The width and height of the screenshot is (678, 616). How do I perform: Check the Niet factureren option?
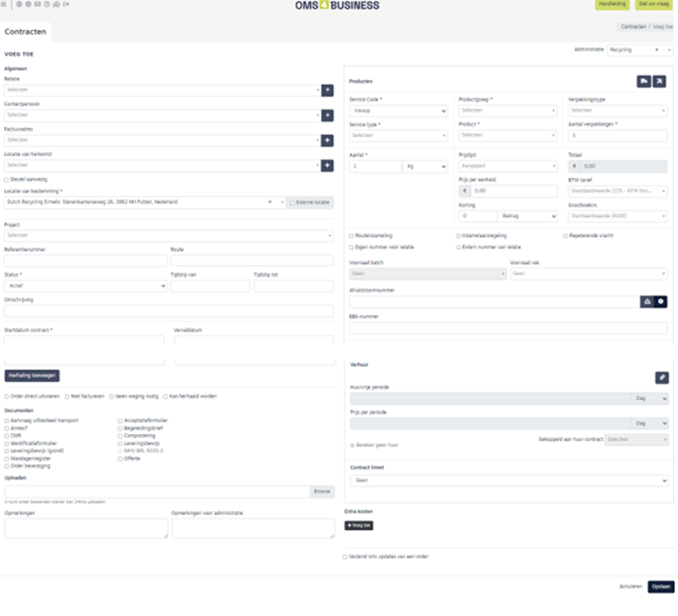pyautogui.click(x=67, y=396)
